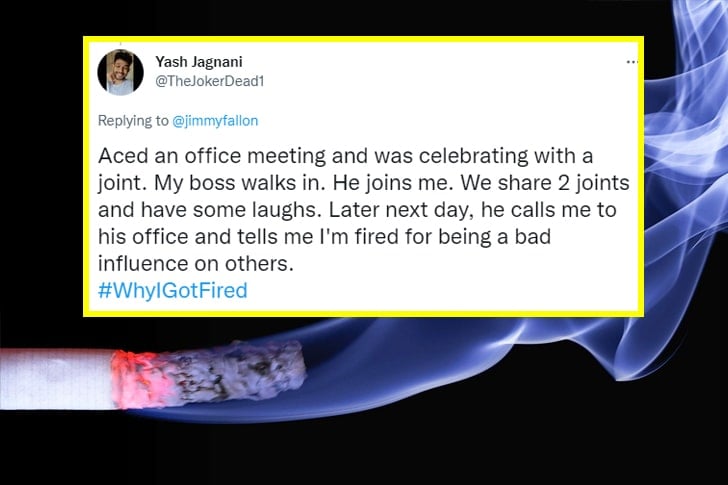Open the #WhyIGotFired hashtag
This screenshot has height=485, width=728.
(x=172, y=291)
